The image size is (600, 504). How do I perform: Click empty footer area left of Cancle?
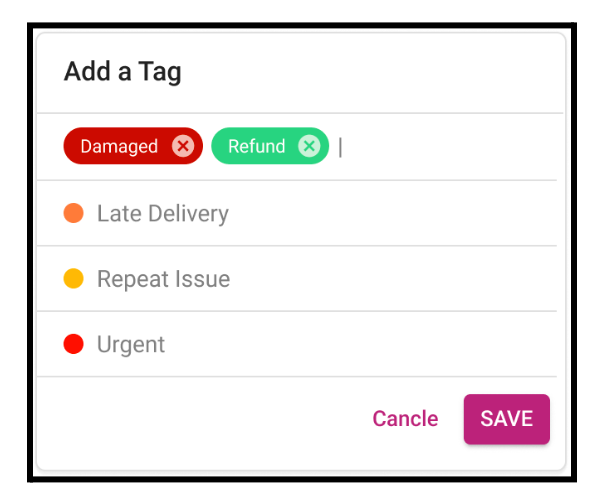point(203,419)
